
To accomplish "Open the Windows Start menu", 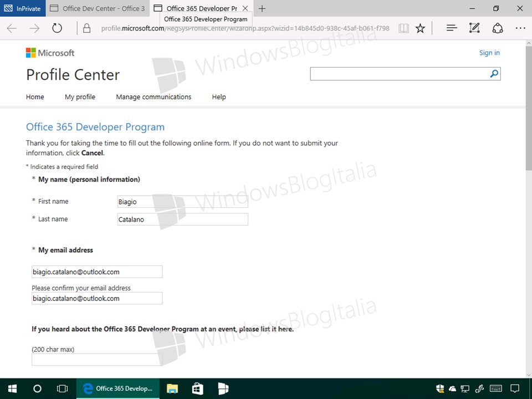I will [13, 388].
